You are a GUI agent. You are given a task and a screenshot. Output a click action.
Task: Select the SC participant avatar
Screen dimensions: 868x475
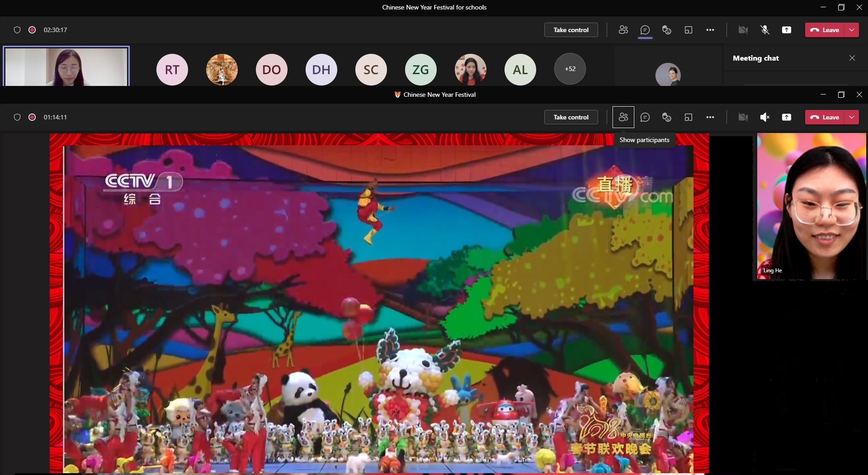[x=371, y=69]
